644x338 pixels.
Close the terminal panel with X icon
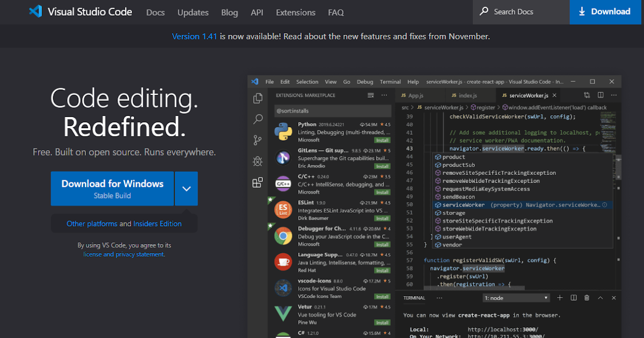(613, 298)
